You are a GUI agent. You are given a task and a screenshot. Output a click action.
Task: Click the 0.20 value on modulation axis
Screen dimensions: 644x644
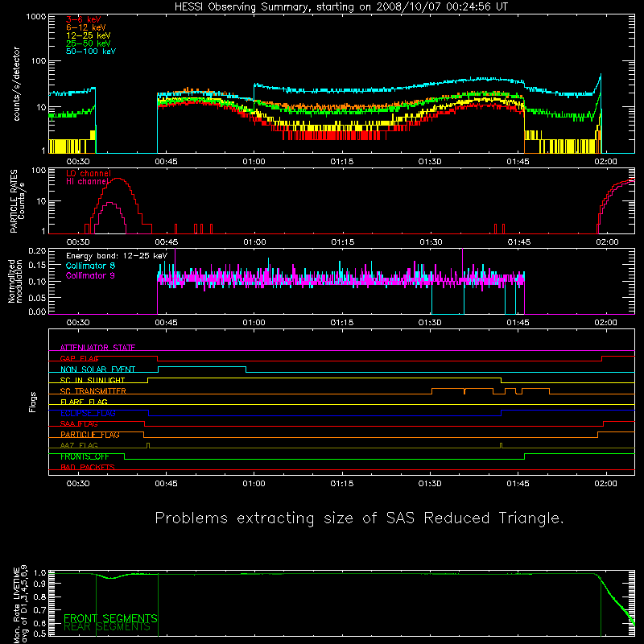(x=37, y=250)
